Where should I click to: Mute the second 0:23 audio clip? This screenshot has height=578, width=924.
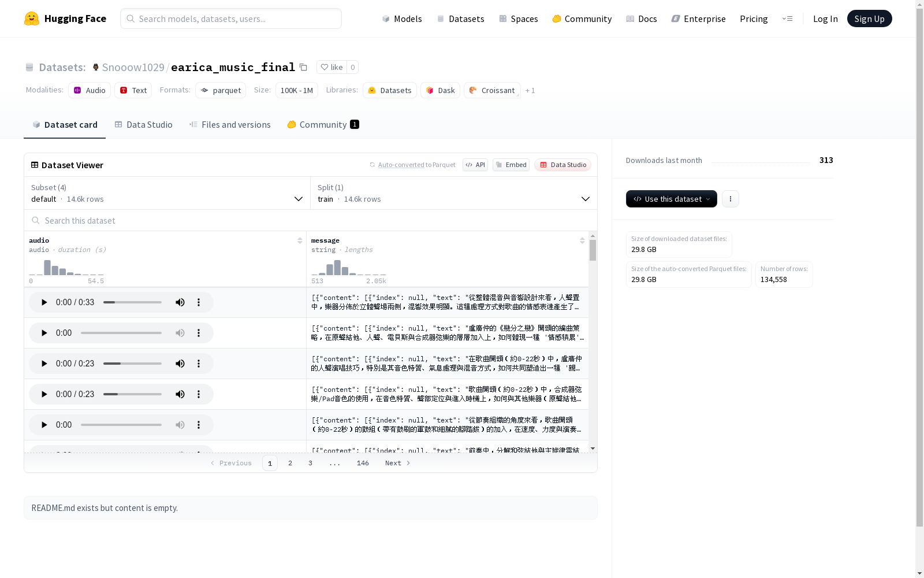click(180, 394)
